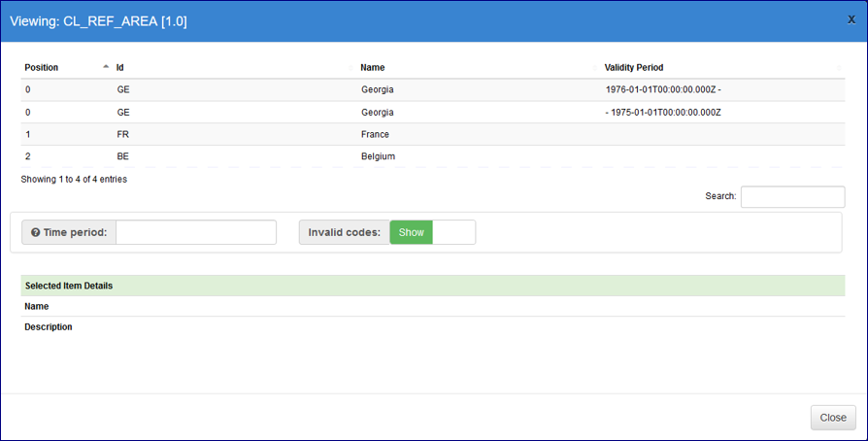Click the BE id cell
Screen dimensions: 868x441
tap(122, 155)
